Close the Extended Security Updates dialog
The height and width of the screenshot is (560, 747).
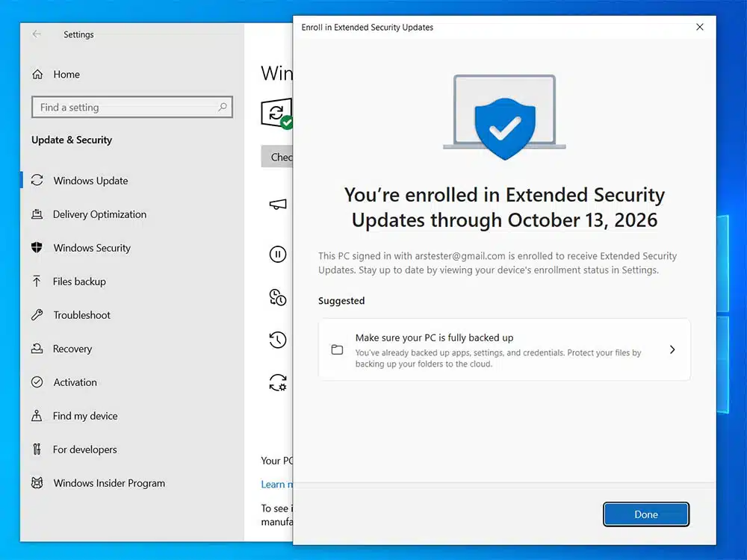pyautogui.click(x=699, y=27)
